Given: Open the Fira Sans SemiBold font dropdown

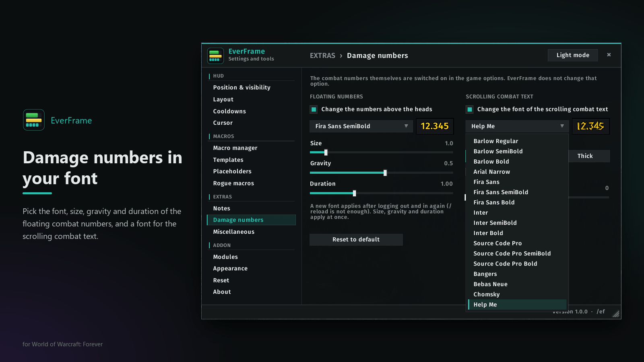Looking at the screenshot, I should tap(361, 126).
